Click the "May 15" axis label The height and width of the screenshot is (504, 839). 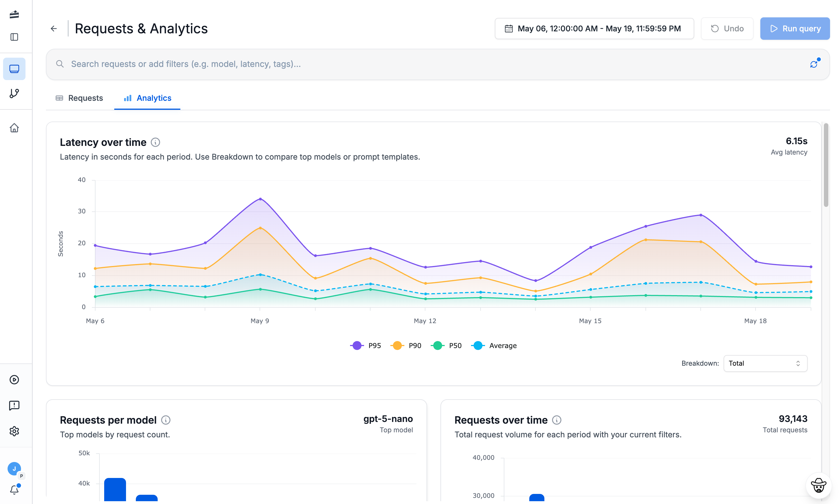590,321
